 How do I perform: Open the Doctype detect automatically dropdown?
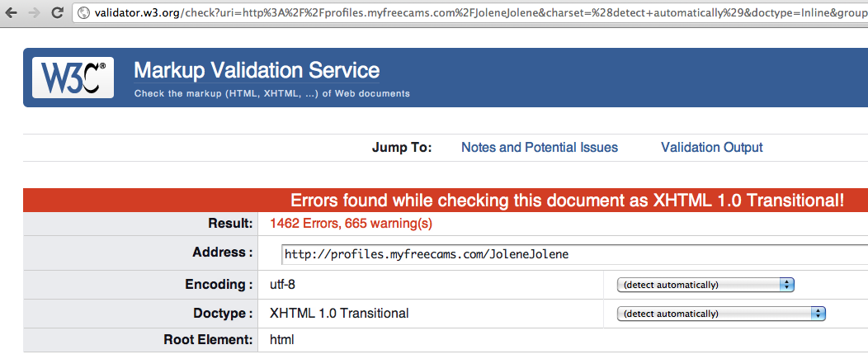point(721,314)
